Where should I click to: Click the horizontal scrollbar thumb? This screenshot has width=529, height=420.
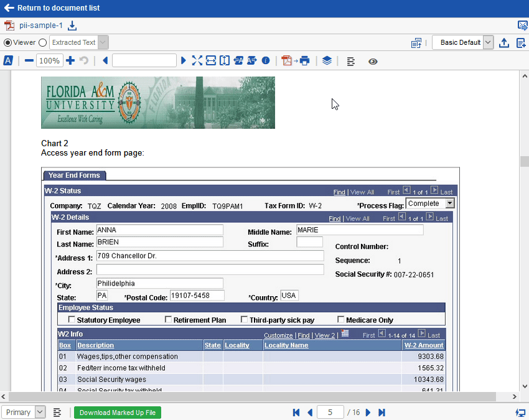coord(252,396)
